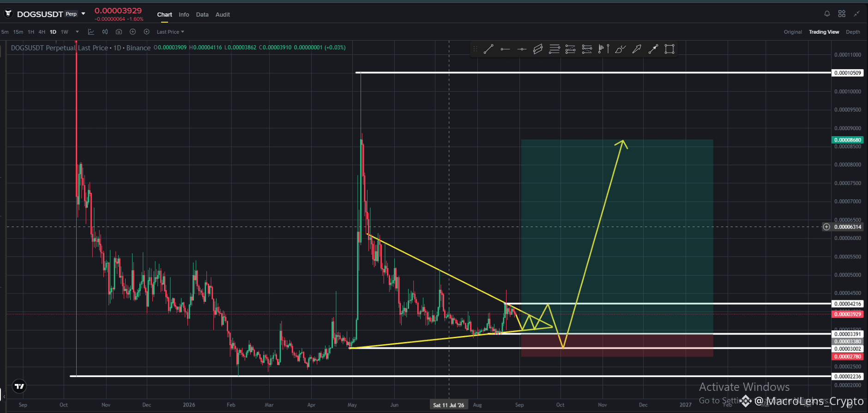Click the red 0.00003929 last price label
Image resolution: width=868 pixels, height=413 pixels.
(x=848, y=314)
